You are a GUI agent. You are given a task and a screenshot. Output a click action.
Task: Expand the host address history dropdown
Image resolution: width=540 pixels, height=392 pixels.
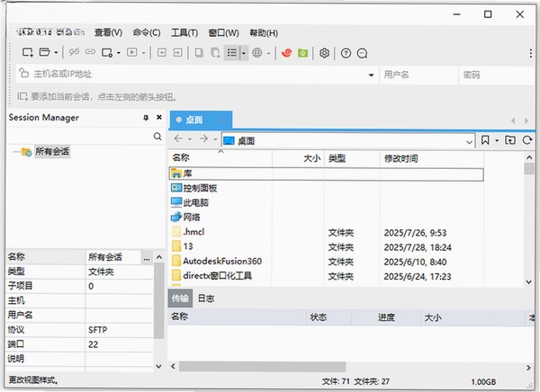pyautogui.click(x=371, y=75)
